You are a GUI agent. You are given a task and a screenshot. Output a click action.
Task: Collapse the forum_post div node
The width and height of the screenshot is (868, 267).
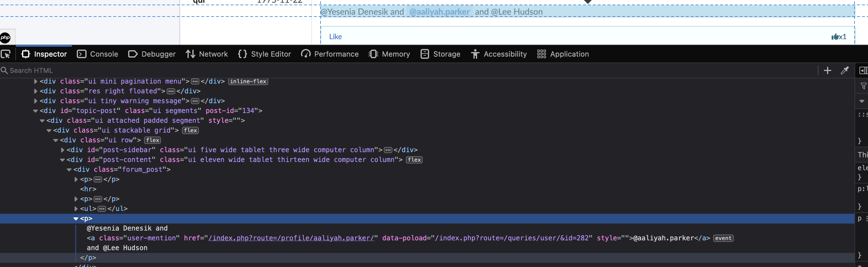(x=69, y=169)
